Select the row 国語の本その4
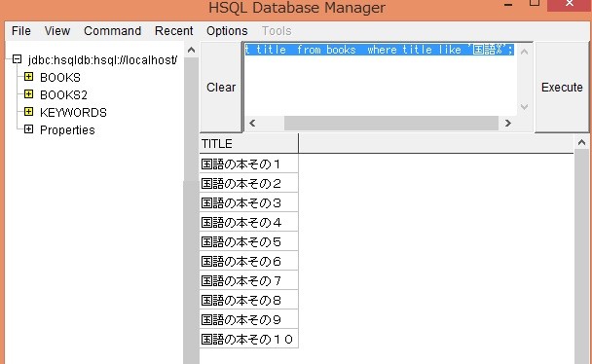Image resolution: width=592 pixels, height=364 pixels. [x=249, y=222]
